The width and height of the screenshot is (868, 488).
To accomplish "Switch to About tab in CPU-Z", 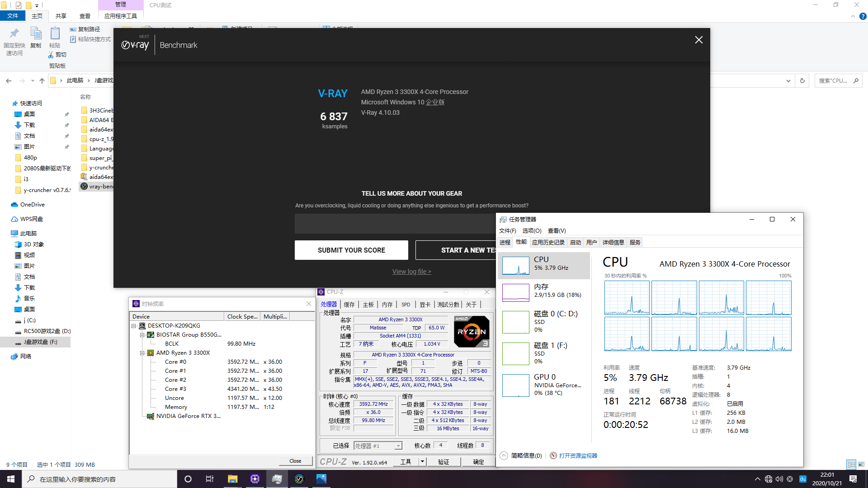I will pyautogui.click(x=471, y=305).
